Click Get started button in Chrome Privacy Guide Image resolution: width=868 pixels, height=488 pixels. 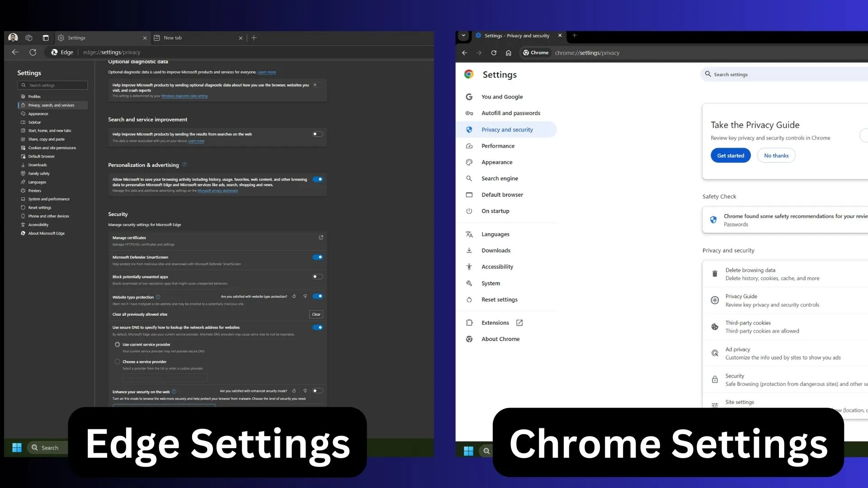(730, 155)
